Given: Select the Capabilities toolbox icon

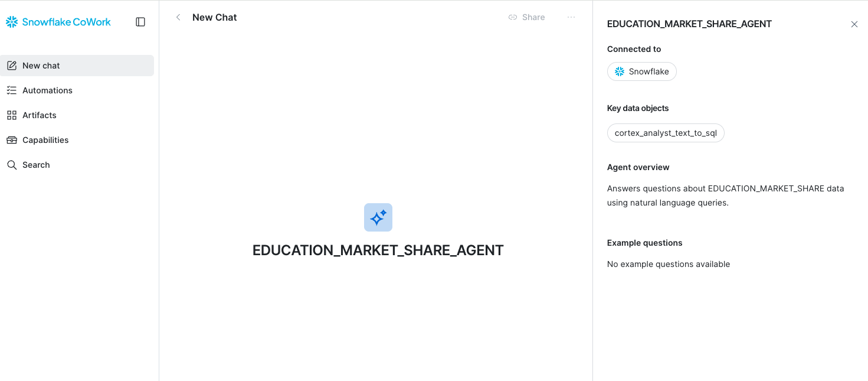Looking at the screenshot, I should point(12,140).
